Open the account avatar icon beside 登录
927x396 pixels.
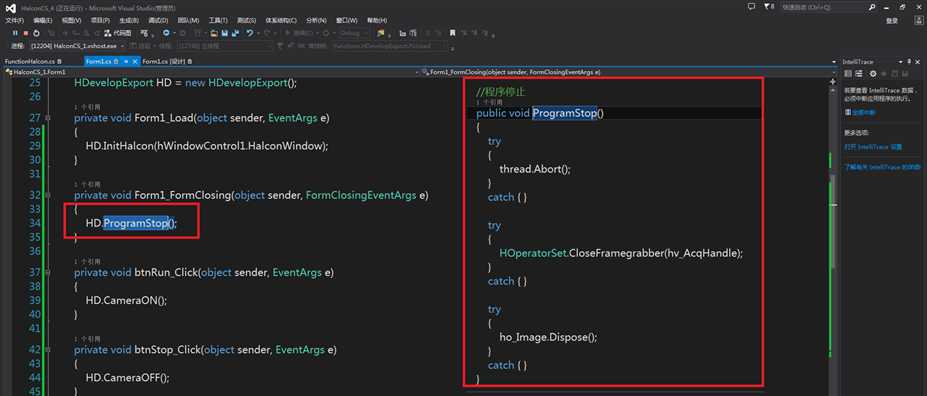coord(918,20)
